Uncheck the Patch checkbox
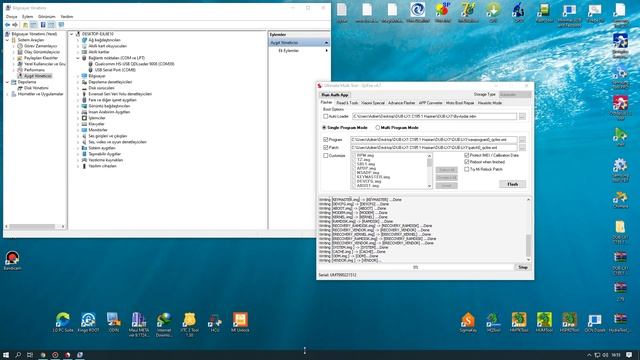Viewport: 640px width, 360px height. tap(326, 147)
